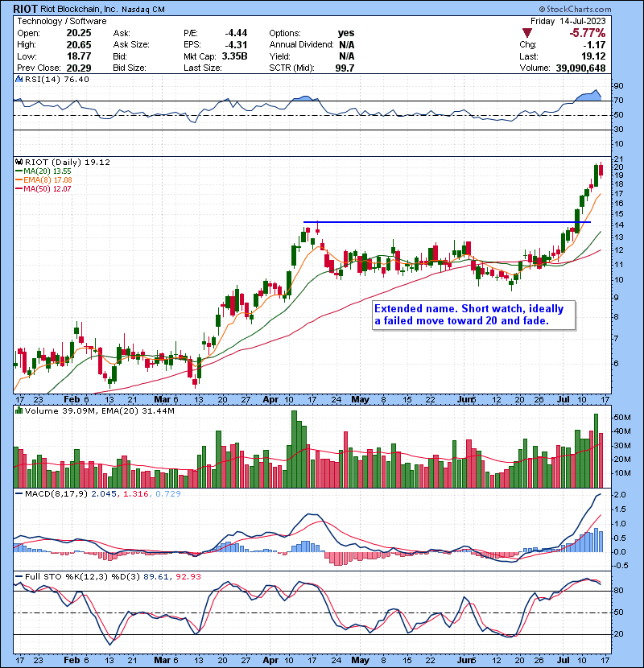Click the Friday 14-Jul-2023 date
This screenshot has width=644, height=668.
568,21
